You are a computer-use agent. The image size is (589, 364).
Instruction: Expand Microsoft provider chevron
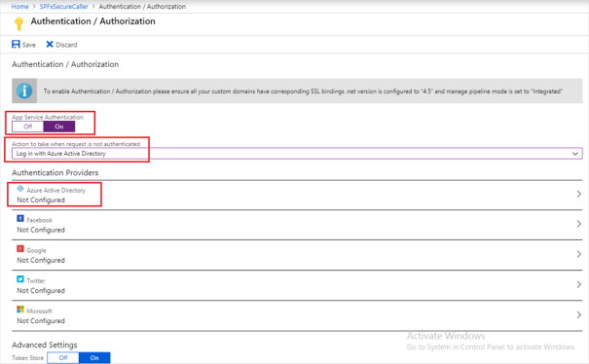click(x=579, y=314)
